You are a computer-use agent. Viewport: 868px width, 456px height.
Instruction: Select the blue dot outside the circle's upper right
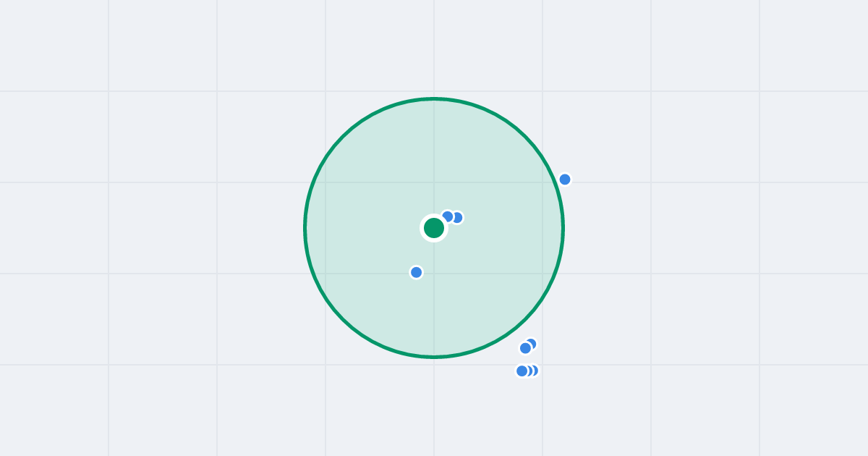pos(565,180)
